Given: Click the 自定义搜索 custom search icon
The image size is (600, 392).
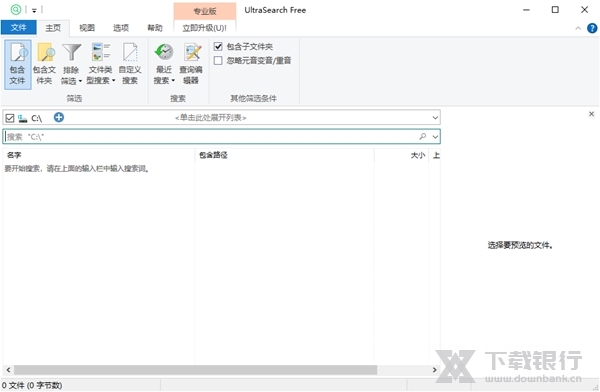Looking at the screenshot, I should pyautogui.click(x=130, y=64).
